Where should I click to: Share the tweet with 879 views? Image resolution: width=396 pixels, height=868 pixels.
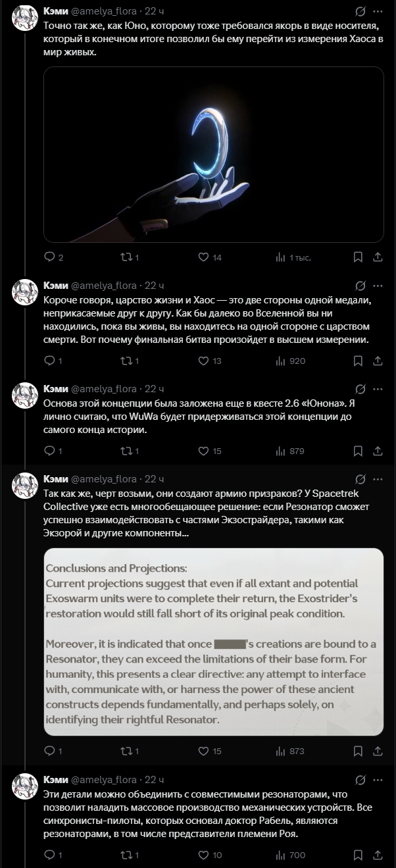[x=378, y=451]
